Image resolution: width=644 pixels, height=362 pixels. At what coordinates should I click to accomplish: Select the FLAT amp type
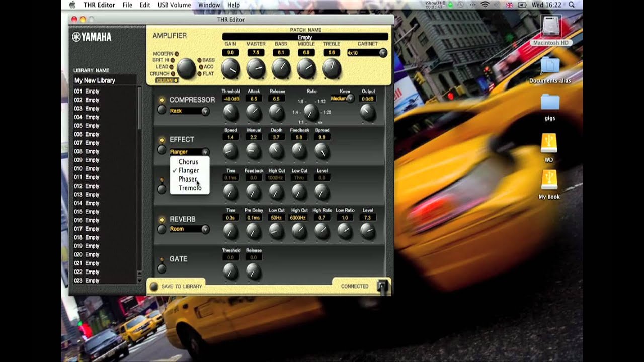[x=206, y=74]
